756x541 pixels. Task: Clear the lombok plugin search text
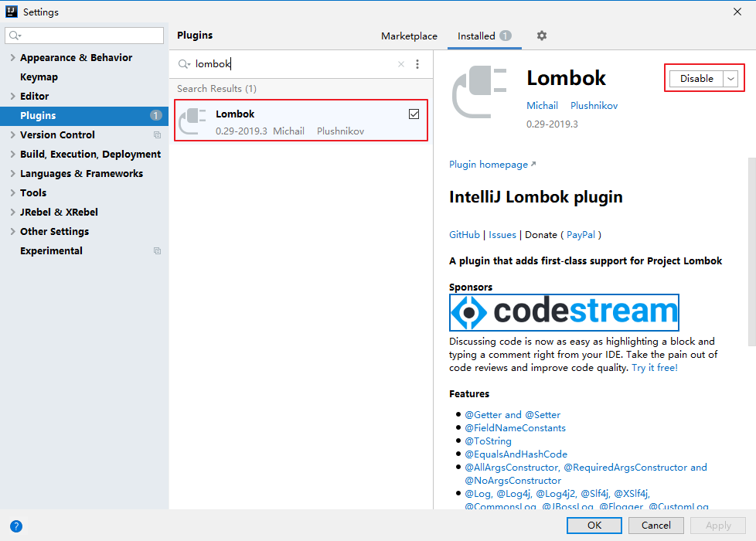[x=400, y=64]
